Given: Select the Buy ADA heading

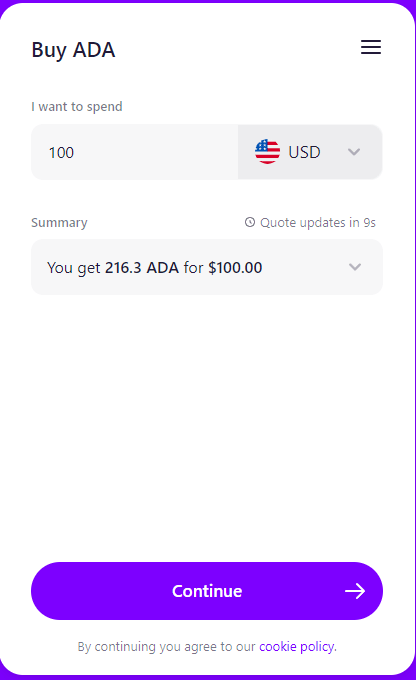Looking at the screenshot, I should [x=73, y=50].
